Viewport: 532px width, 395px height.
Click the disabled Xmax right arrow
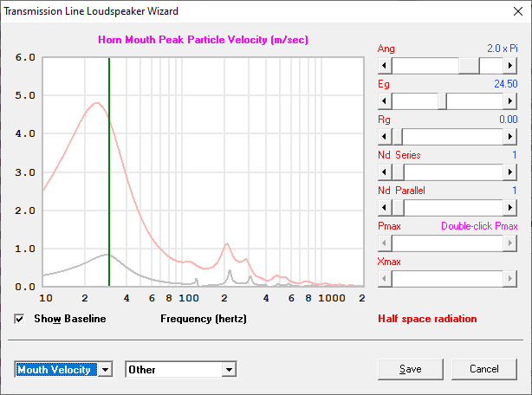point(510,279)
